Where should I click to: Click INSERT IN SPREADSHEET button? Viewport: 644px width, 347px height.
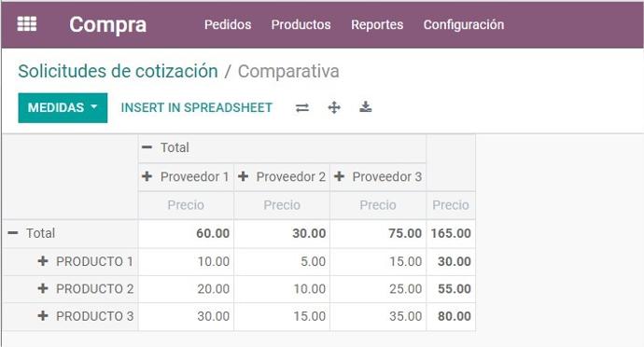(x=197, y=107)
